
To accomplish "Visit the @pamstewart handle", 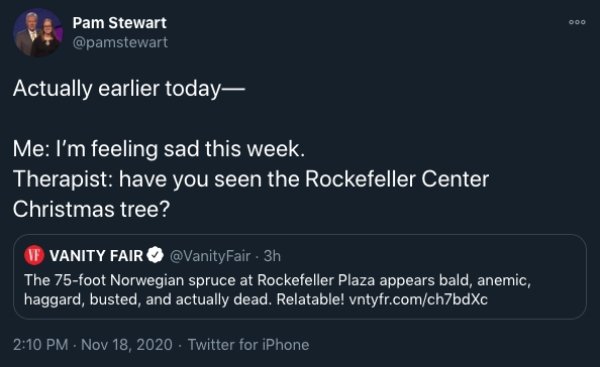I will 120,42.
